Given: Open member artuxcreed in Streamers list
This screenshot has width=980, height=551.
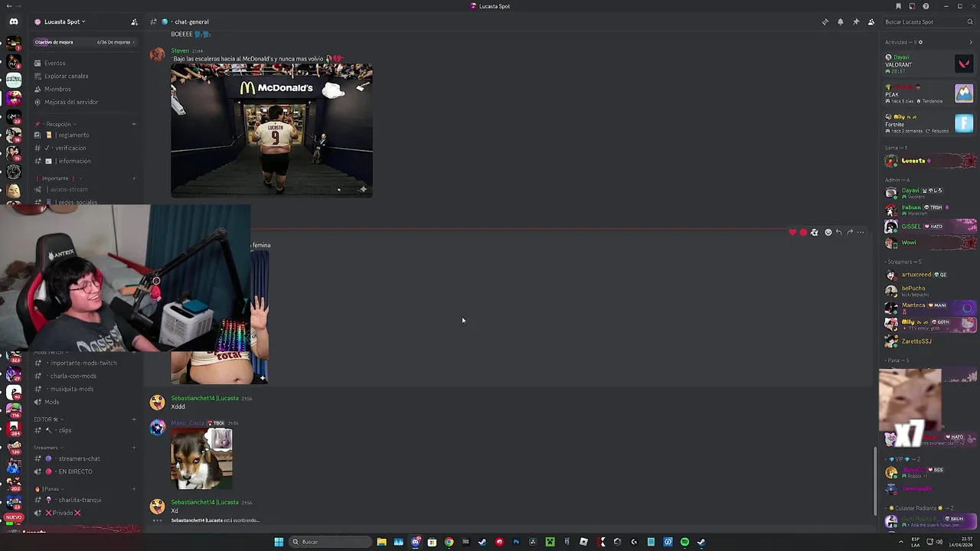Looking at the screenshot, I should point(929,275).
